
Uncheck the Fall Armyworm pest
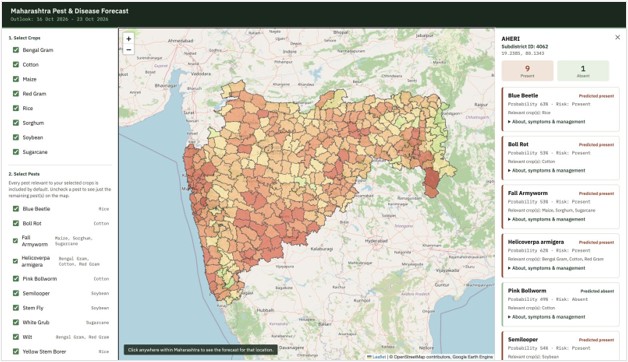16,241
